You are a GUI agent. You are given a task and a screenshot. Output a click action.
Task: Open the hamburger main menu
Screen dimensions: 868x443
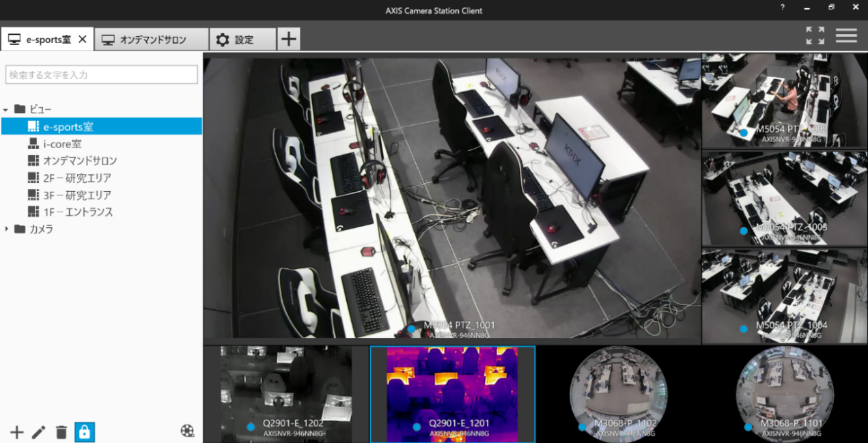point(846,35)
